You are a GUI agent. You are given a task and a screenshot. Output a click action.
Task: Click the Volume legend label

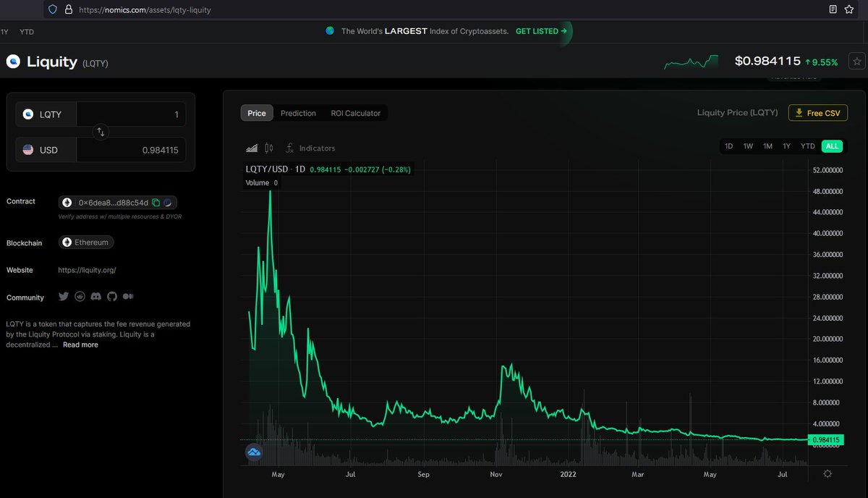pos(258,183)
